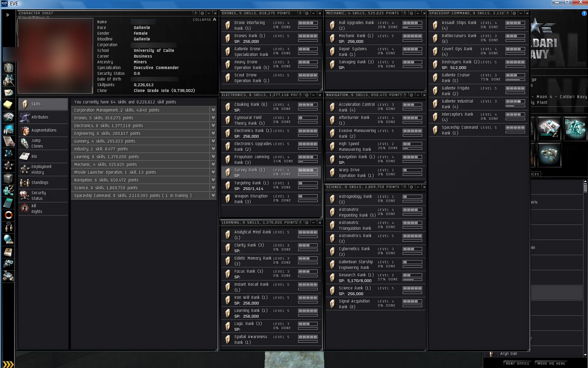588x368 pixels.
Task: Click the Hull Upgrades skill book icon
Action: [x=332, y=25]
